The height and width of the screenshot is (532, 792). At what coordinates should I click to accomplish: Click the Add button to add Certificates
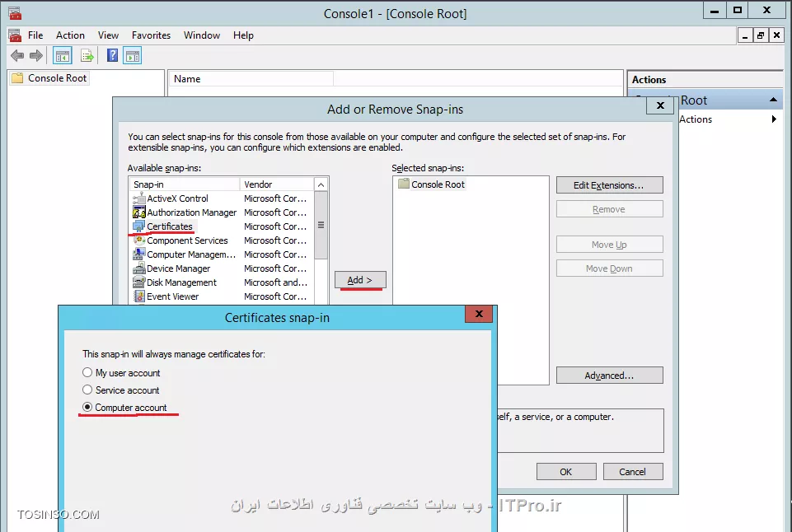click(x=359, y=280)
